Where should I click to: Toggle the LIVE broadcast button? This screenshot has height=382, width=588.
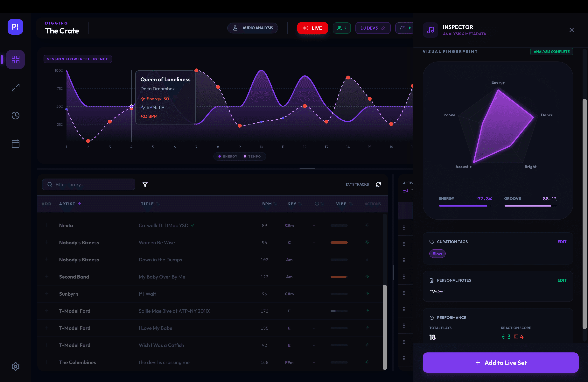click(x=312, y=28)
